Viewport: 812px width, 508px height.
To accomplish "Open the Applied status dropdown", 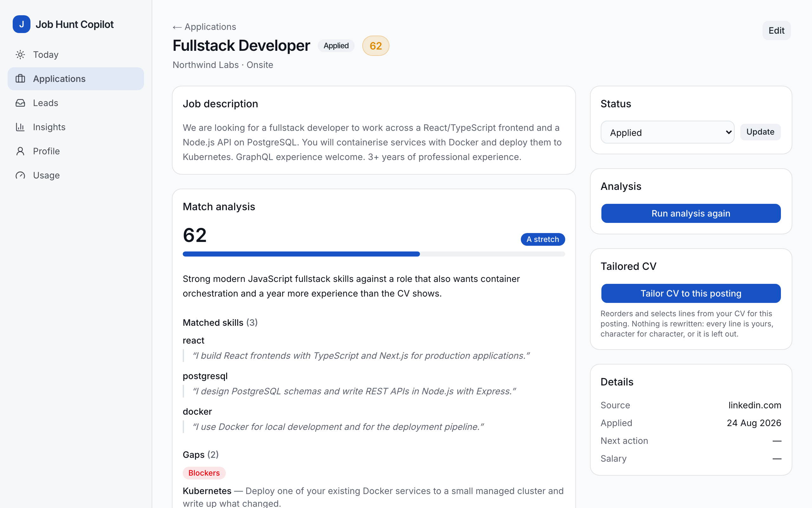I will click(x=667, y=132).
